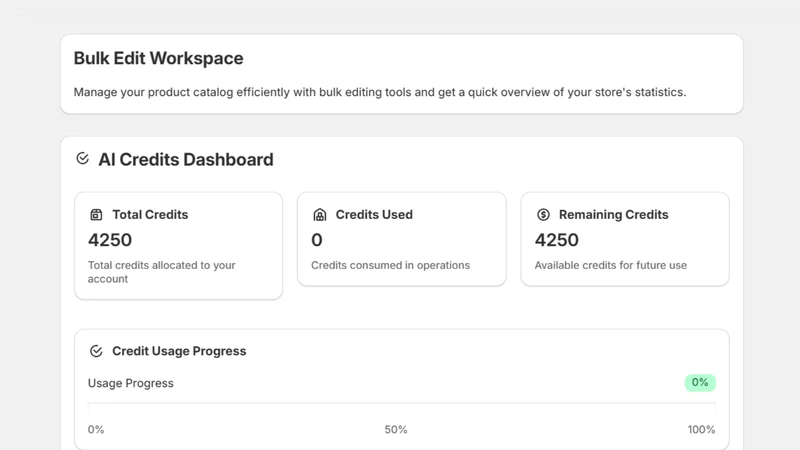Click the calendar icon next to Total Credits
800x450 pixels.
tap(96, 215)
